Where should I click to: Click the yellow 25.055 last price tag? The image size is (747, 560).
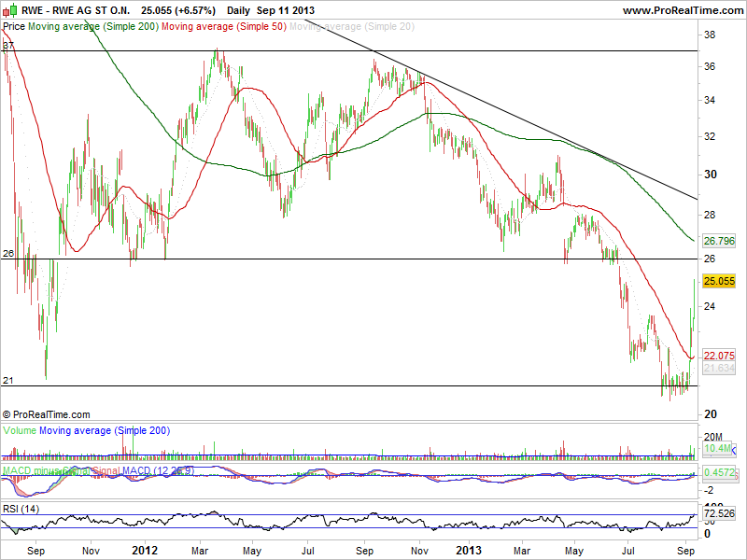(719, 281)
